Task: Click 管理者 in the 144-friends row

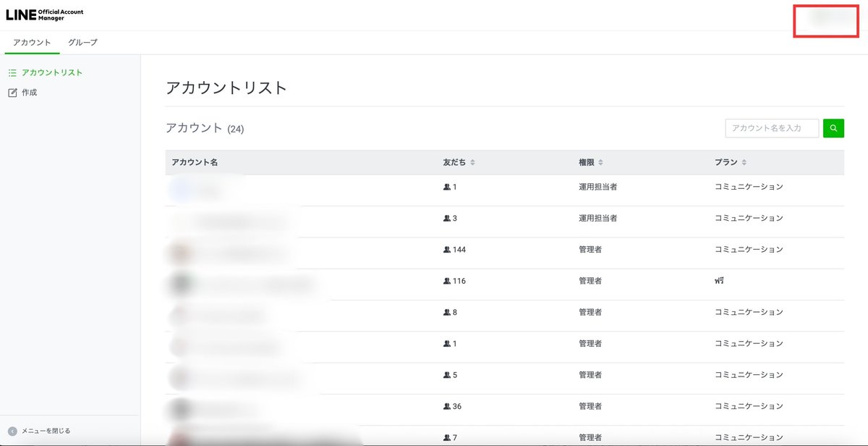Action: tap(590, 249)
